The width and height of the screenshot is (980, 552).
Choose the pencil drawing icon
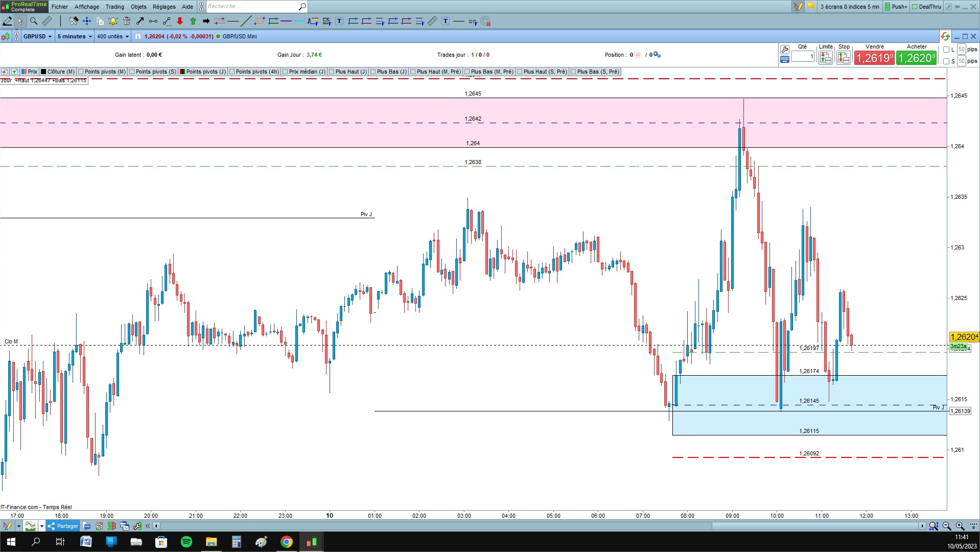7,21
